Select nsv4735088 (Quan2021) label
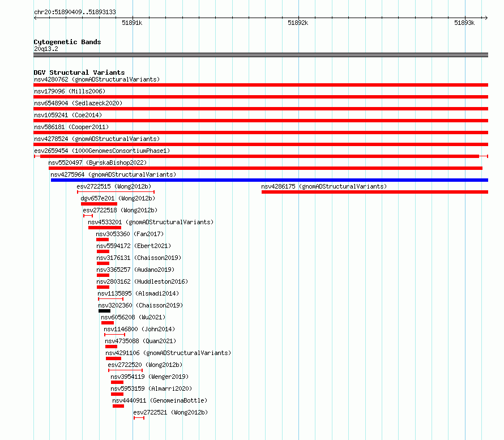Screen dimensions: 504x440 pos(140,341)
